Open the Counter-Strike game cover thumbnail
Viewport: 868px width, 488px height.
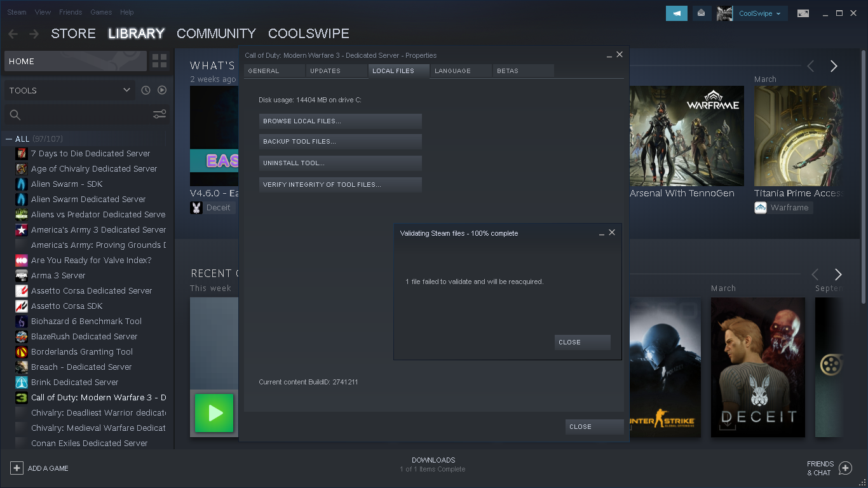click(665, 367)
